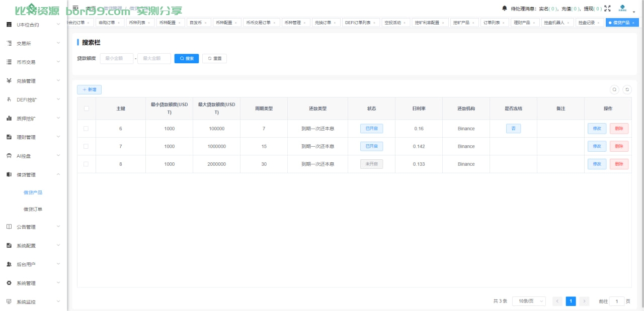
Task: Click 修改 for the row with 主键 8
Action: 597,164
